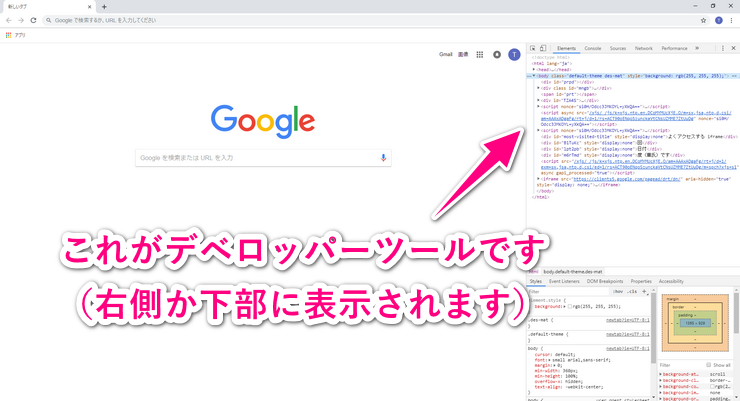Switch to the Network tab

644,48
